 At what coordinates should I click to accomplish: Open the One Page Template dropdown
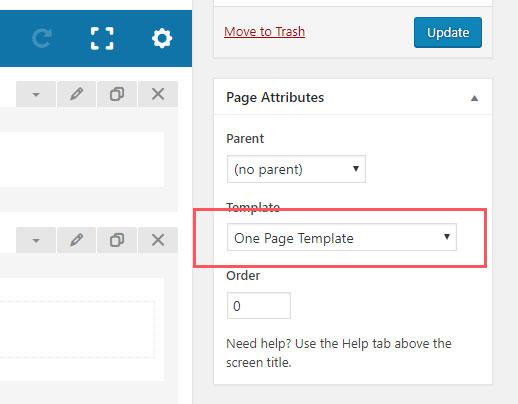click(x=342, y=237)
